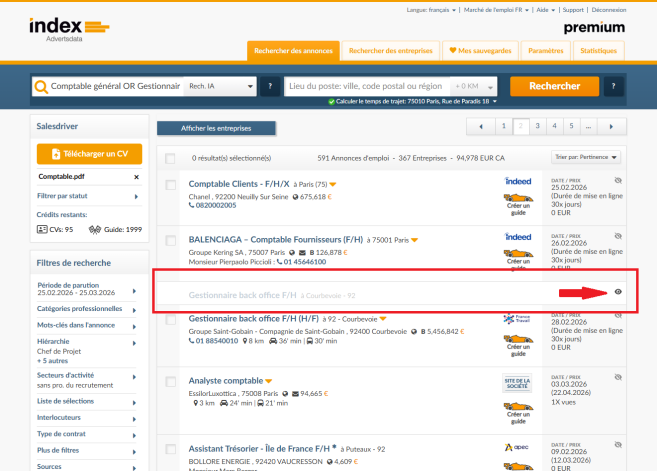Click the heart Mes sauvegardes tab
The image size is (657, 471).
point(480,51)
